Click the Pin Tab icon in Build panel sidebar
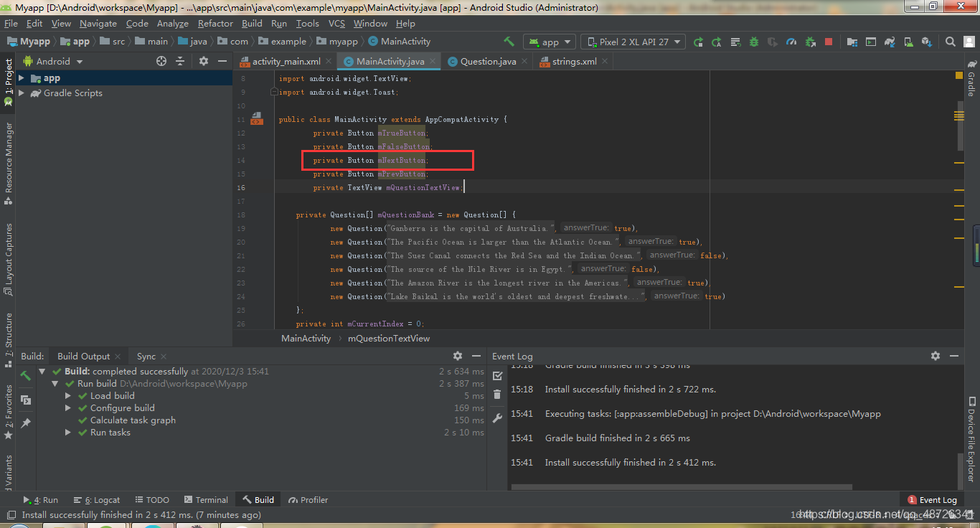980x528 pixels. coord(25,423)
